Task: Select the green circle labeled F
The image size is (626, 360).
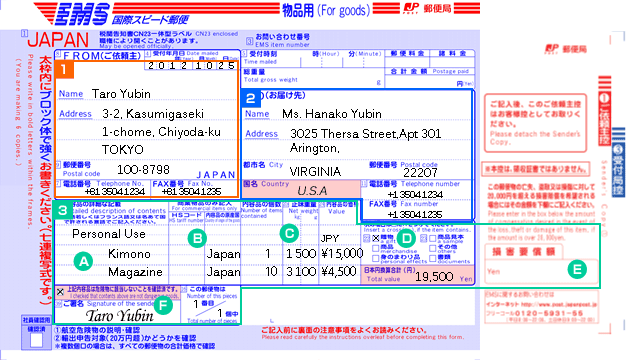Action: (x=162, y=306)
